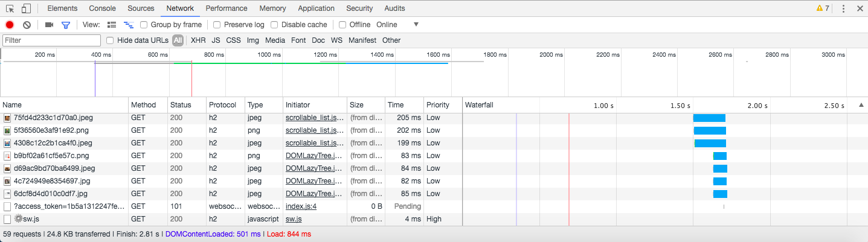The image size is (868, 242).
Task: Toggle the device toolbar icon
Action: pyautogui.click(x=26, y=8)
